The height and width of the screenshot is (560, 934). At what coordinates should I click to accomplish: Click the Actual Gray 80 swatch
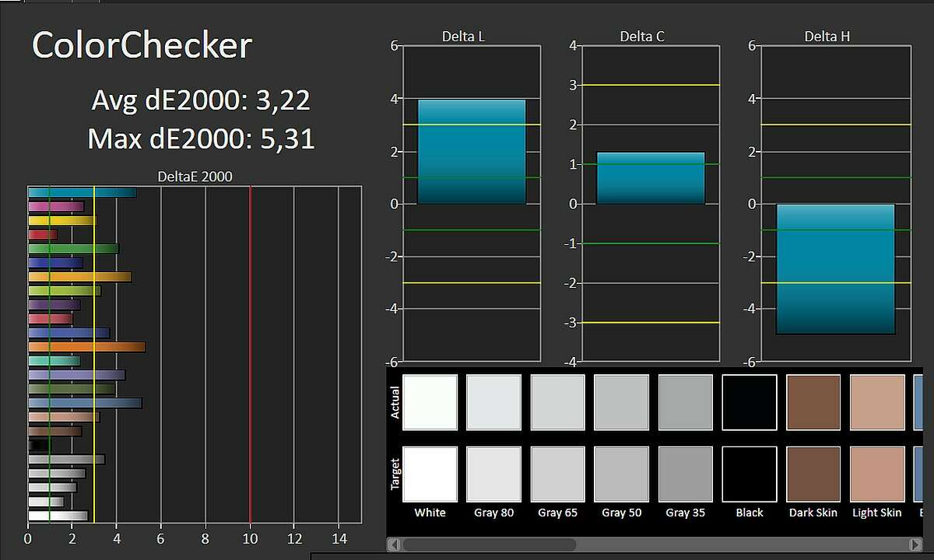tap(493, 402)
